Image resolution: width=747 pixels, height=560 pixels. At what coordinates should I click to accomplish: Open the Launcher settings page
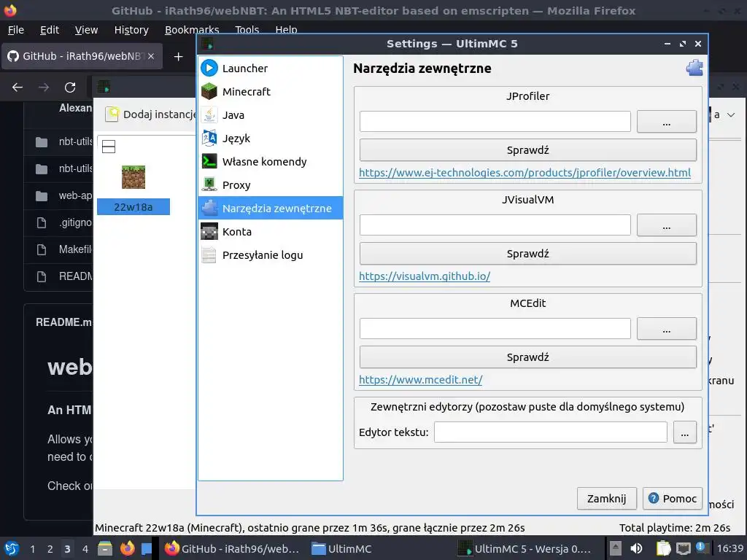click(x=270, y=68)
